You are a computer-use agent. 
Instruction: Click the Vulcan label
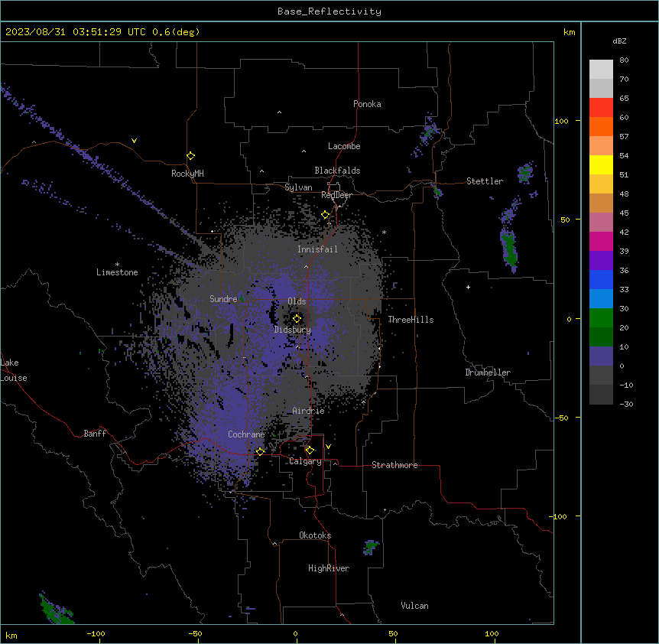point(414,606)
